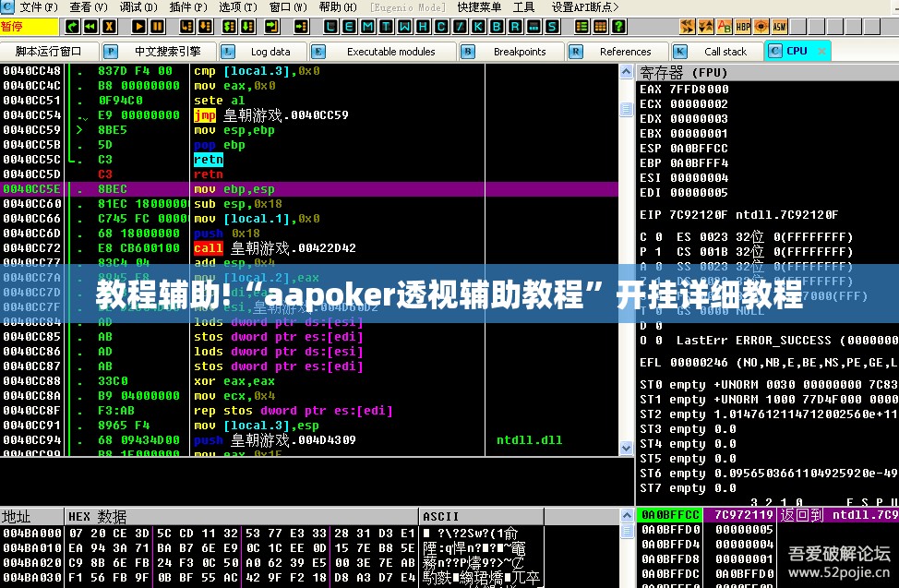
Task: Click the Go to address icon
Action: pos(301,27)
